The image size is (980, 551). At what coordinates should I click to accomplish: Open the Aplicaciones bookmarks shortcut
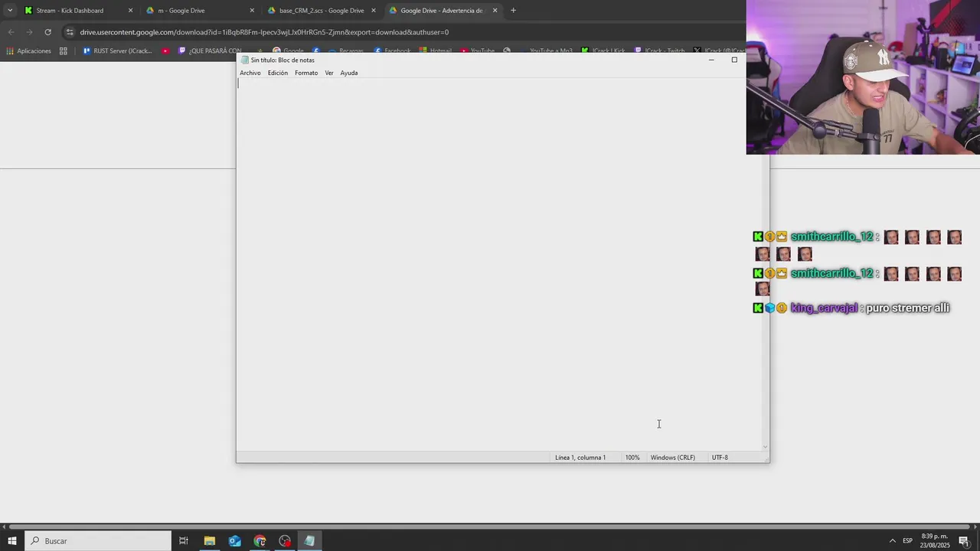tap(28, 51)
